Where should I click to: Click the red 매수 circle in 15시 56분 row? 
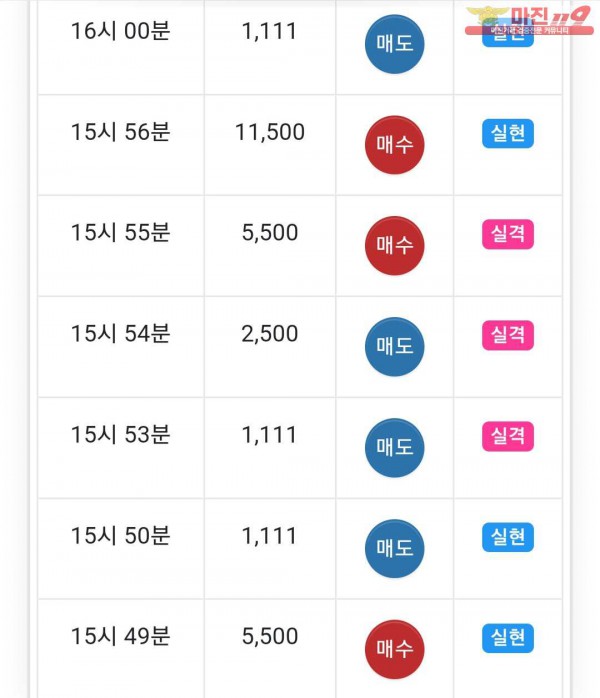(x=394, y=145)
